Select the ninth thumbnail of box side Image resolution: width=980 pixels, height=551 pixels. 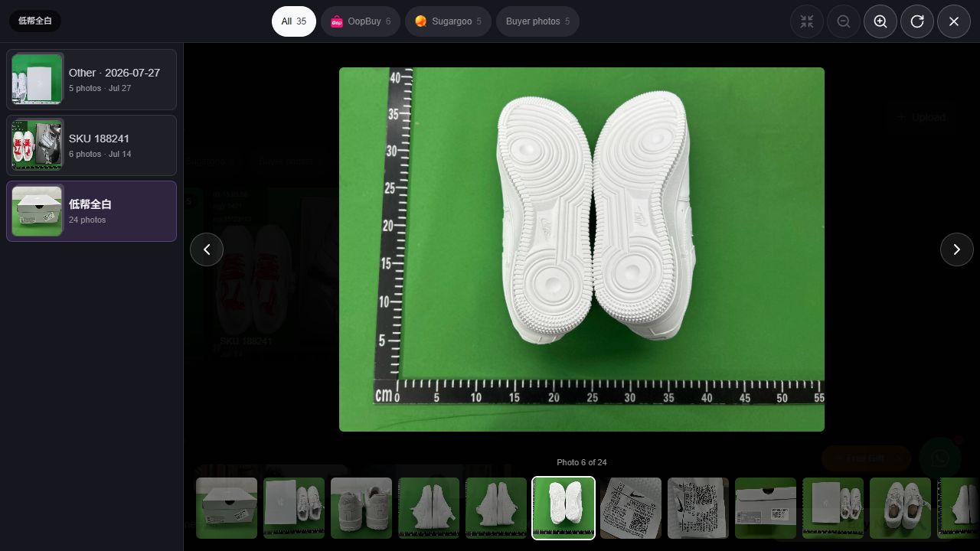pyautogui.click(x=766, y=508)
